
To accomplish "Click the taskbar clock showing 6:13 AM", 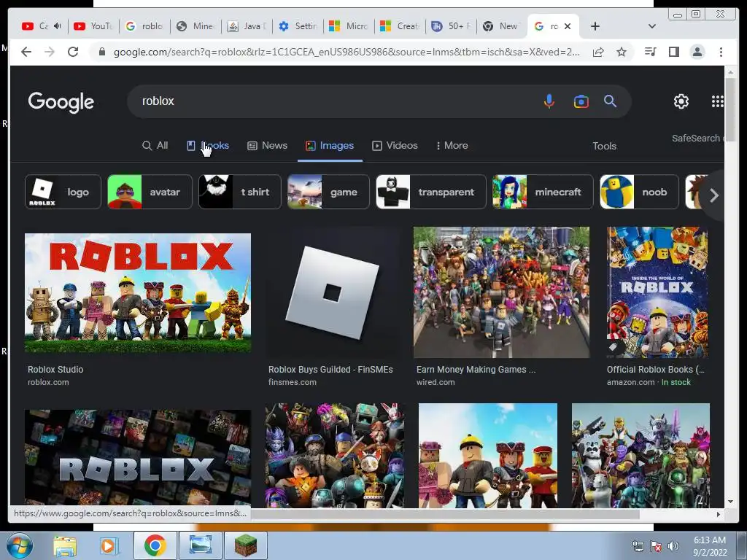I will pyautogui.click(x=710, y=545).
